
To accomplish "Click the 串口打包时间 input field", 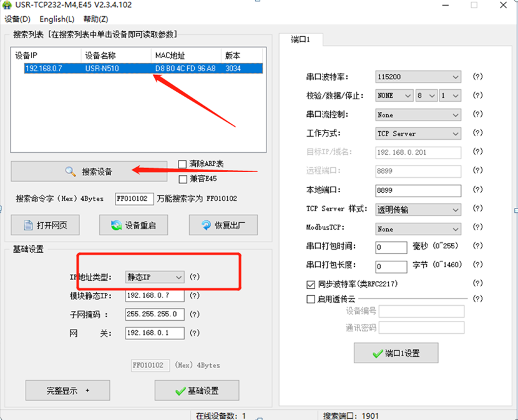I will (391, 247).
